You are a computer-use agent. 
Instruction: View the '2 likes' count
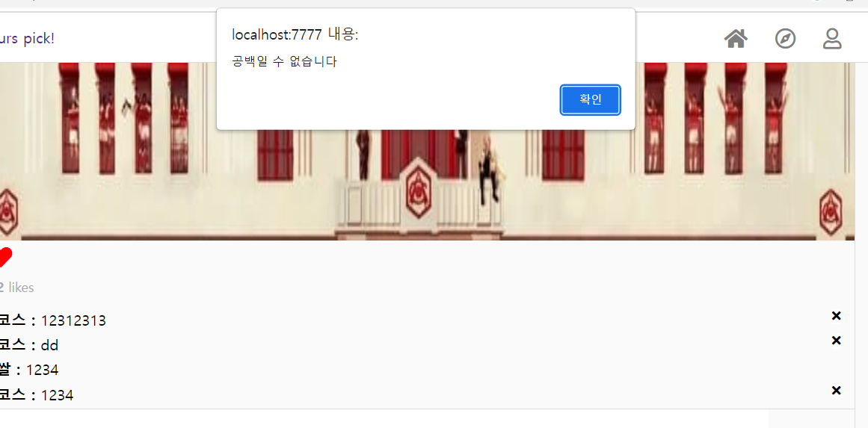coord(16,288)
